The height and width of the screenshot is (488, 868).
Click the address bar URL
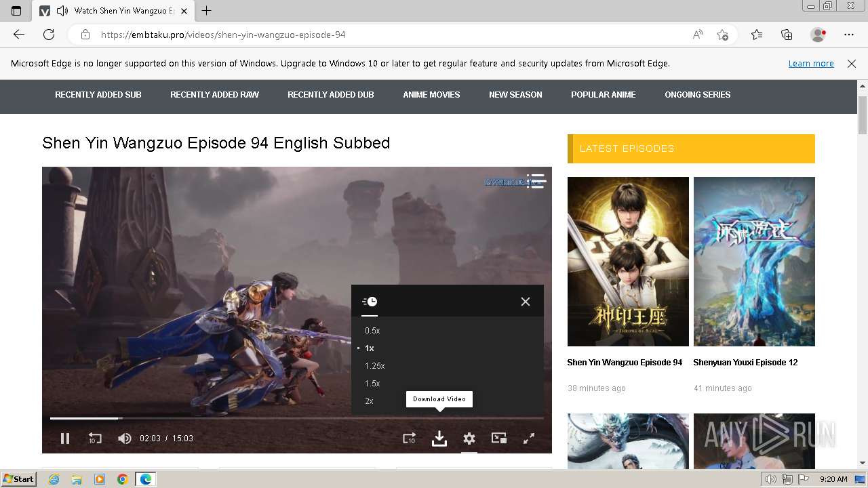coord(223,35)
